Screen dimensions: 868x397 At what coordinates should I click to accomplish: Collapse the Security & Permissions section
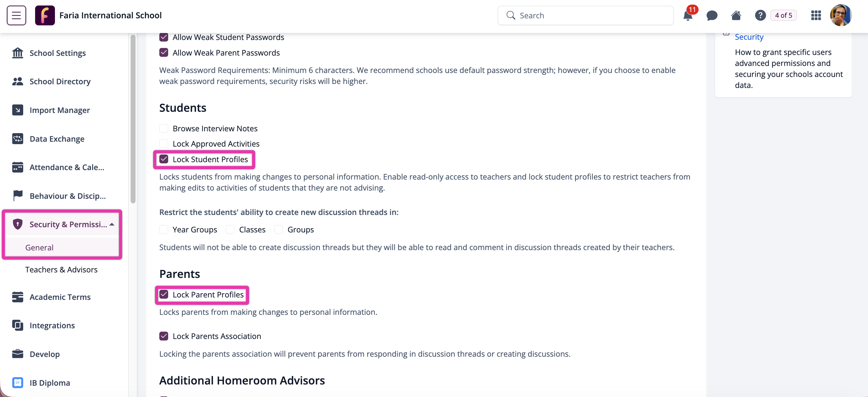click(112, 224)
